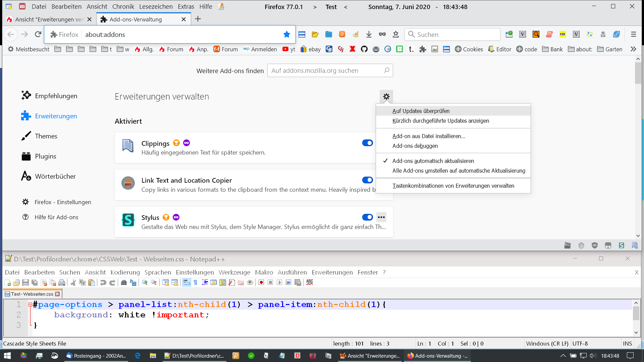Toggle off Link Text and Location Copier

coord(367,180)
